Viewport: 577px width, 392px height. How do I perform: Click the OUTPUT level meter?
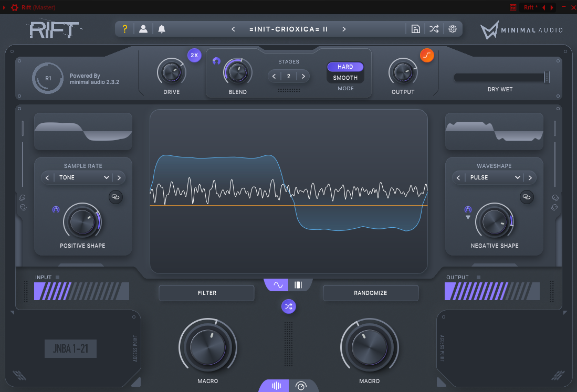pyautogui.click(x=492, y=291)
